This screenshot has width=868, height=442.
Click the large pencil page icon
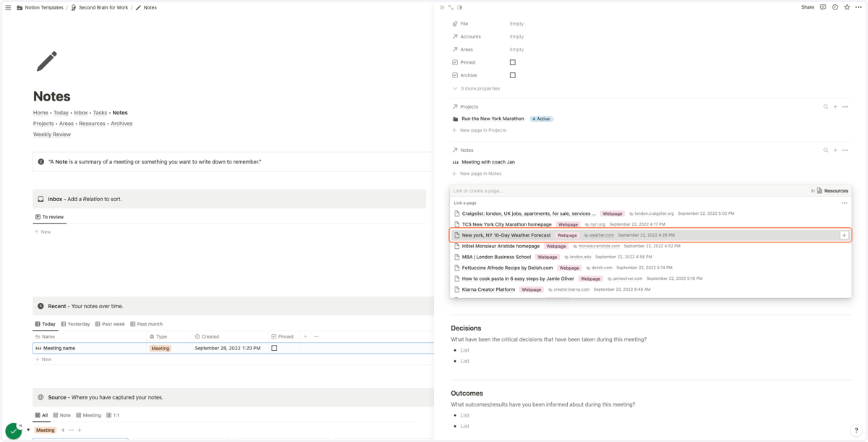[47, 61]
